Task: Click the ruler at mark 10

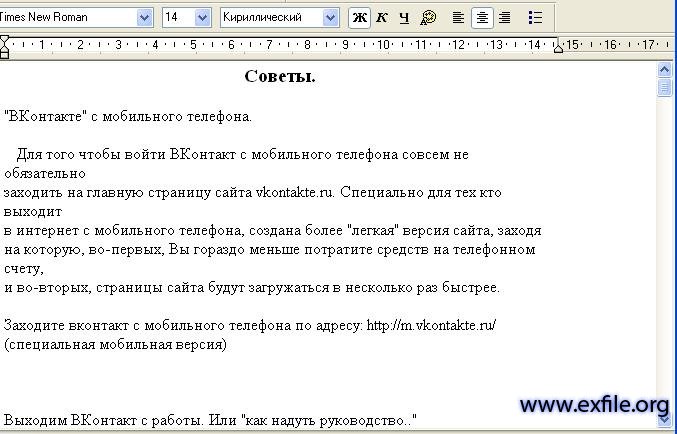Action: 383,44
